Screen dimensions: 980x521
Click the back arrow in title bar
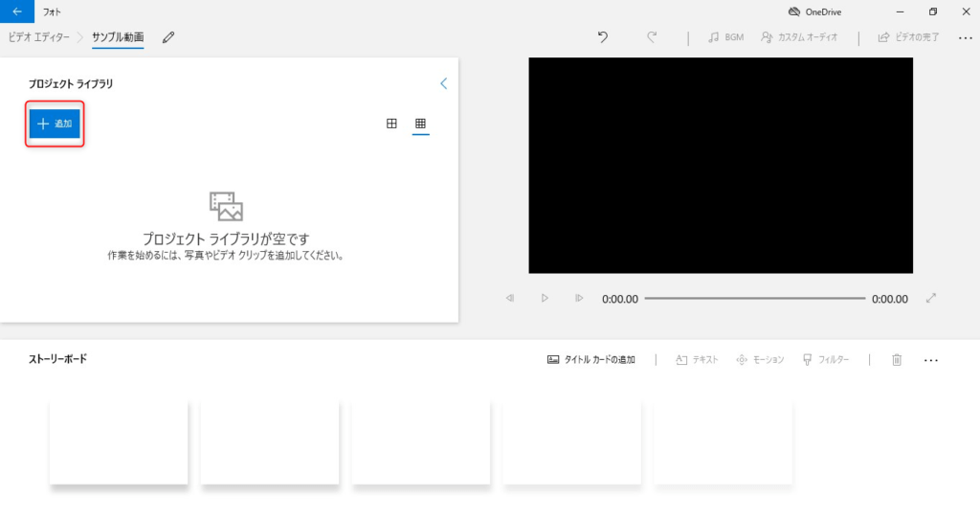tap(17, 11)
